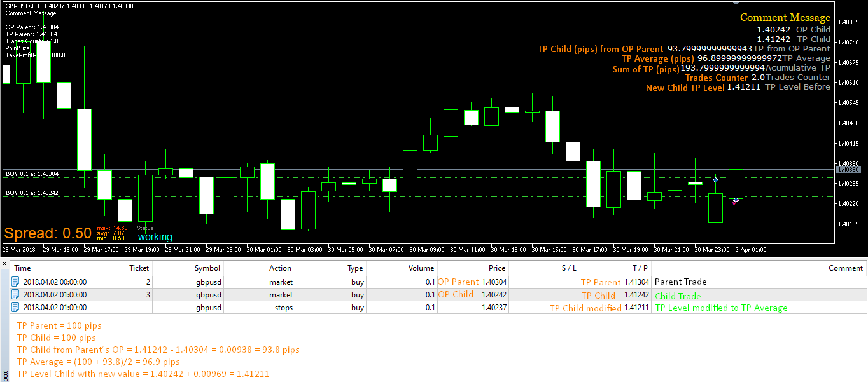Viewport: 868px width, 382px height.
Task: Select the buy arrow marker on the 1.40242 line
Action: tap(736, 200)
